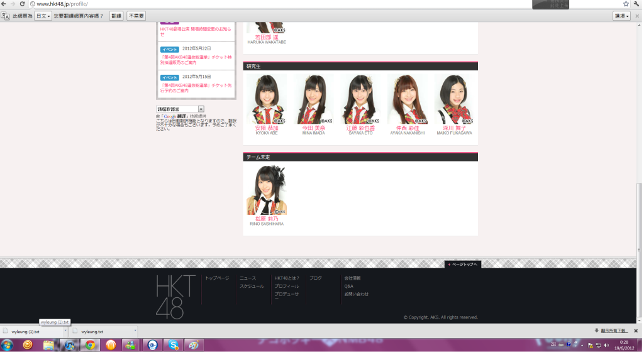Open Windows Explorer folder taskbar icon
The height and width of the screenshot is (362, 644).
[48, 344]
